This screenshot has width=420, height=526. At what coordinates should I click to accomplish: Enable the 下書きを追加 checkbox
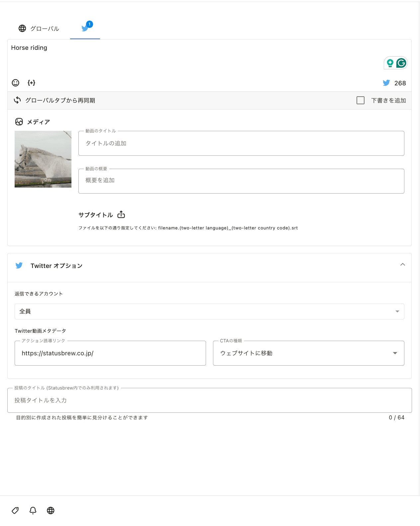pos(361,100)
